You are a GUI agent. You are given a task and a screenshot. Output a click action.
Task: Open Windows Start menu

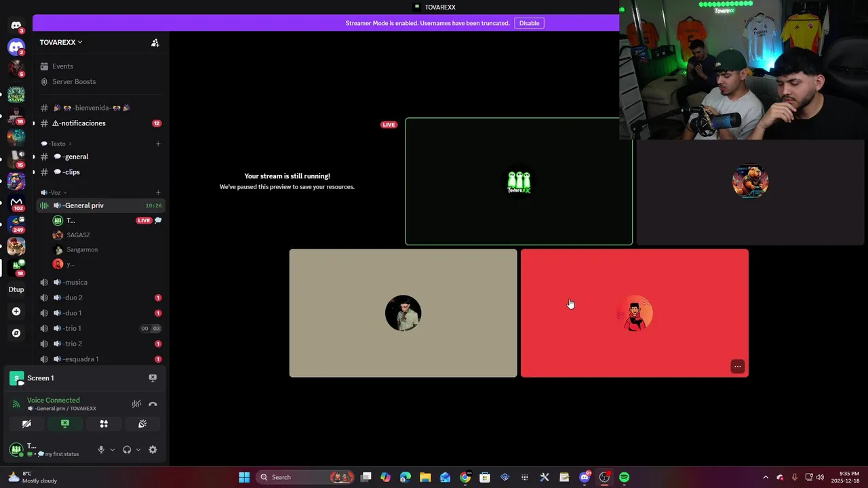(244, 477)
